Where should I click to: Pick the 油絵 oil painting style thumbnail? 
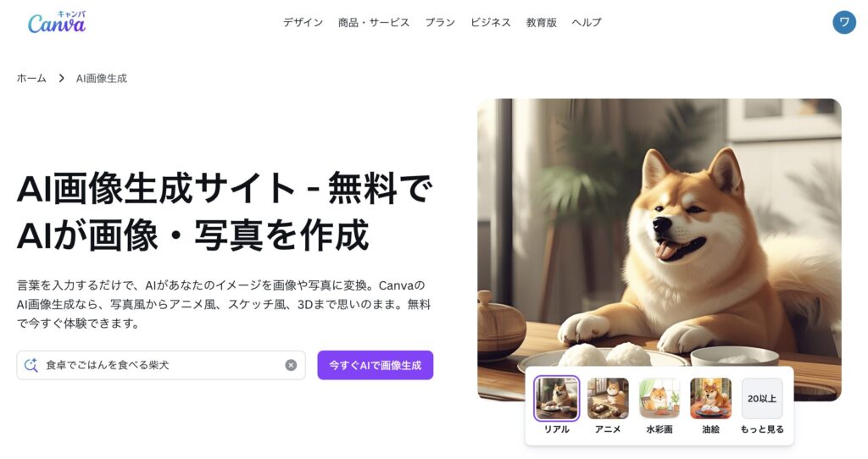[711, 398]
